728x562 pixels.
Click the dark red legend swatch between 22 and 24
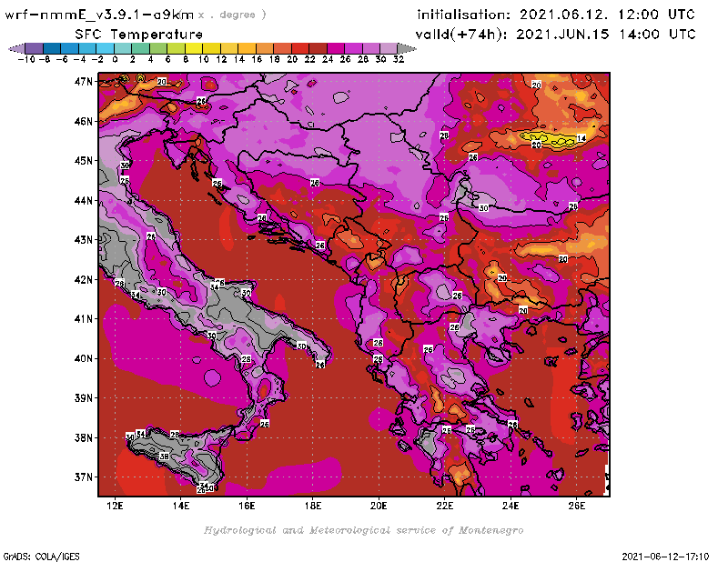pos(318,49)
